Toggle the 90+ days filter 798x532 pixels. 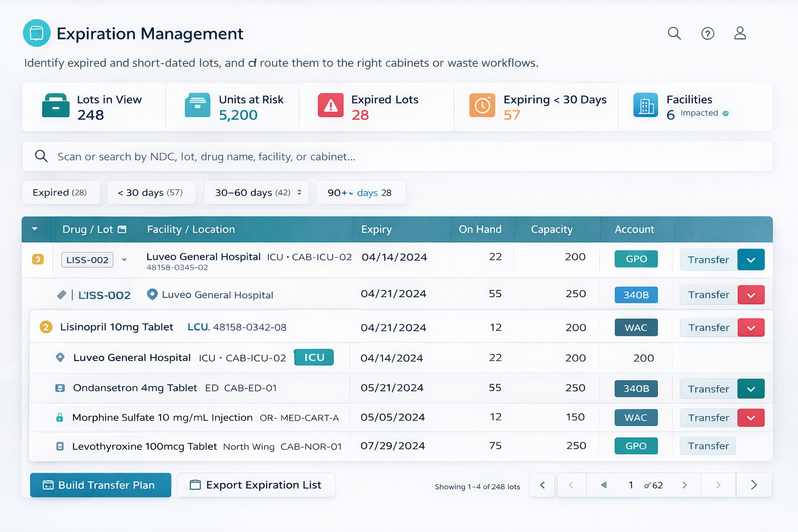[361, 192]
